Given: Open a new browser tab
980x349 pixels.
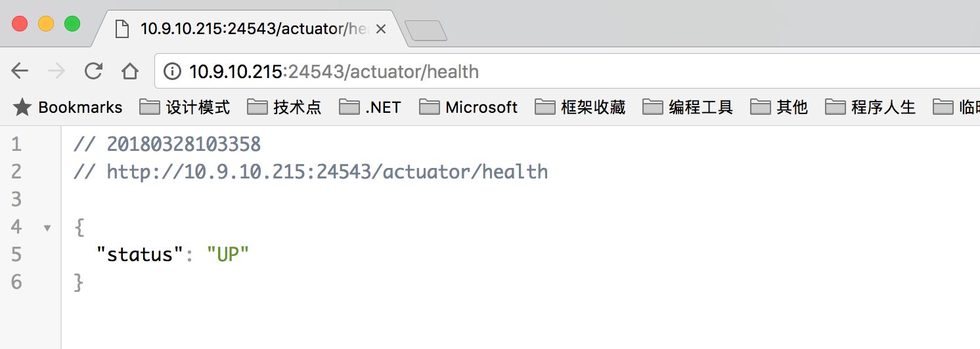Looking at the screenshot, I should click(426, 30).
